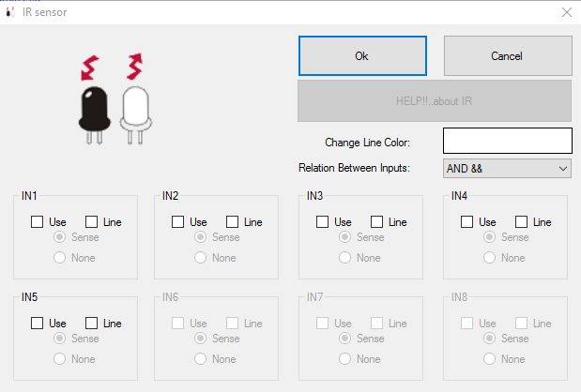Enable the Use checkbox in IN1
Screen dimensions: 581x392
(x=37, y=222)
